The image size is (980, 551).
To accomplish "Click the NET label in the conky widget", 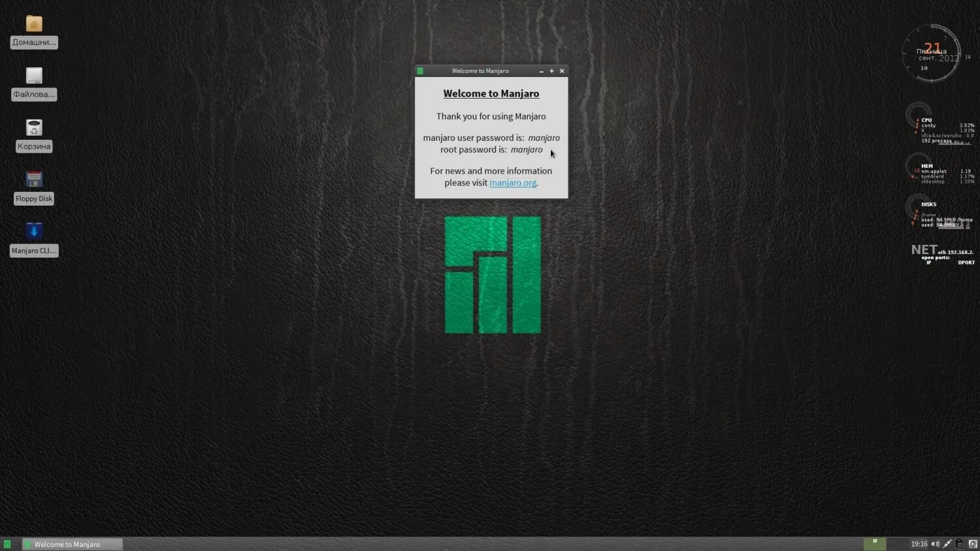I will 924,250.
